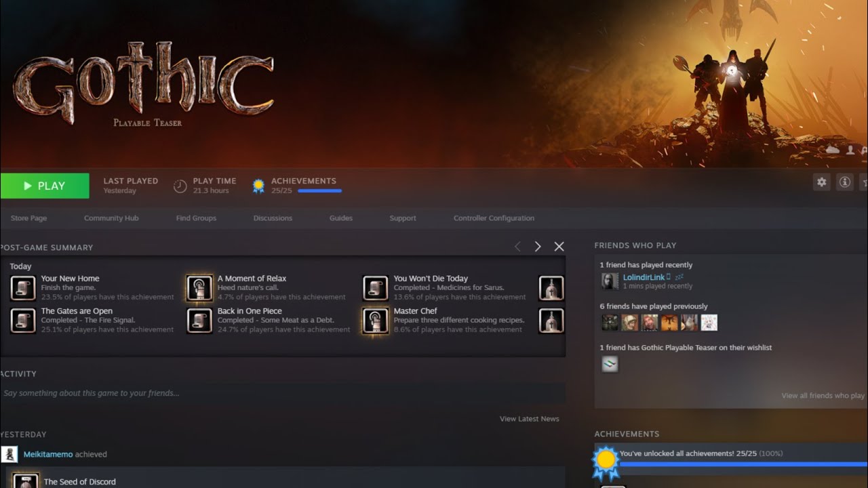This screenshot has width=868, height=488.
Task: Click the Play Time 21.3 hours info
Action: tap(214, 186)
